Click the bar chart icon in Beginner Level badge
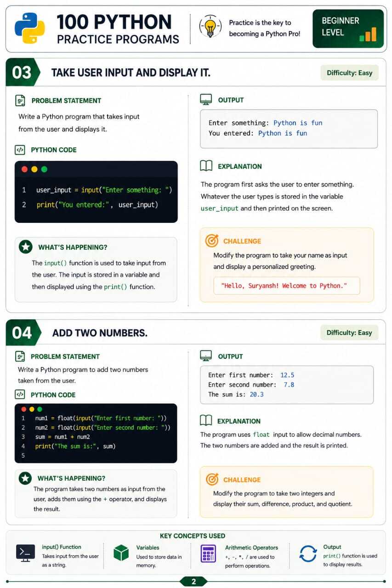Image resolution: width=392 pixels, height=588 pixels. click(x=368, y=34)
